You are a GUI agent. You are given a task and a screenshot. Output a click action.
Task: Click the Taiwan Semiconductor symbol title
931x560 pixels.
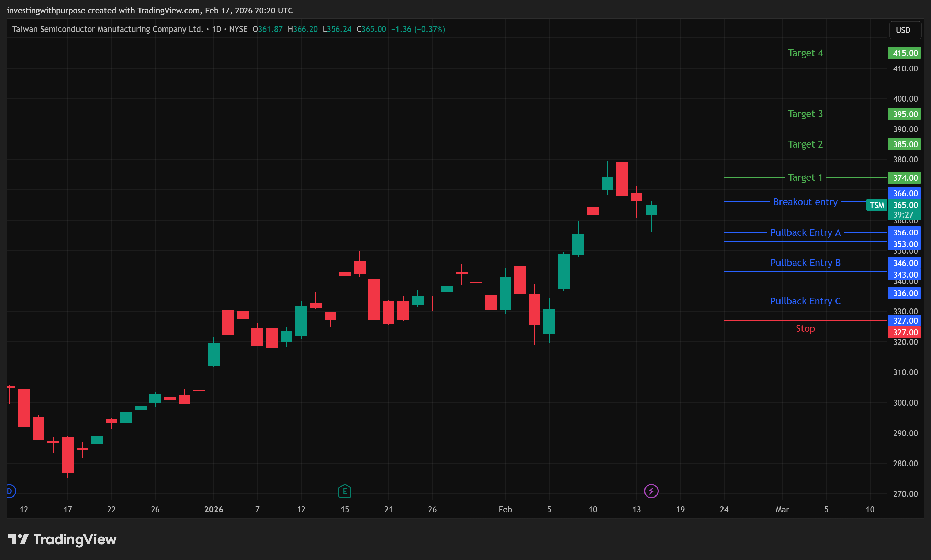click(x=108, y=29)
